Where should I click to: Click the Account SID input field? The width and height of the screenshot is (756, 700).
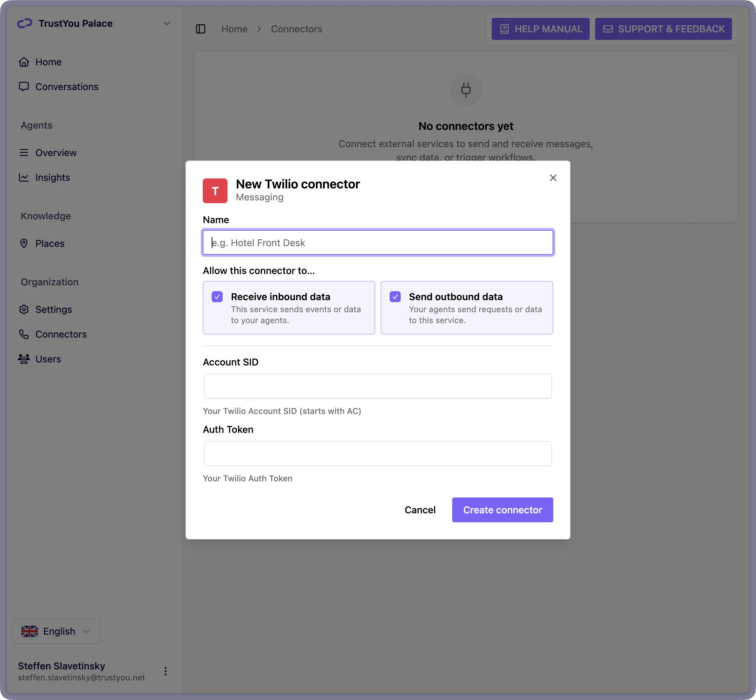point(378,386)
